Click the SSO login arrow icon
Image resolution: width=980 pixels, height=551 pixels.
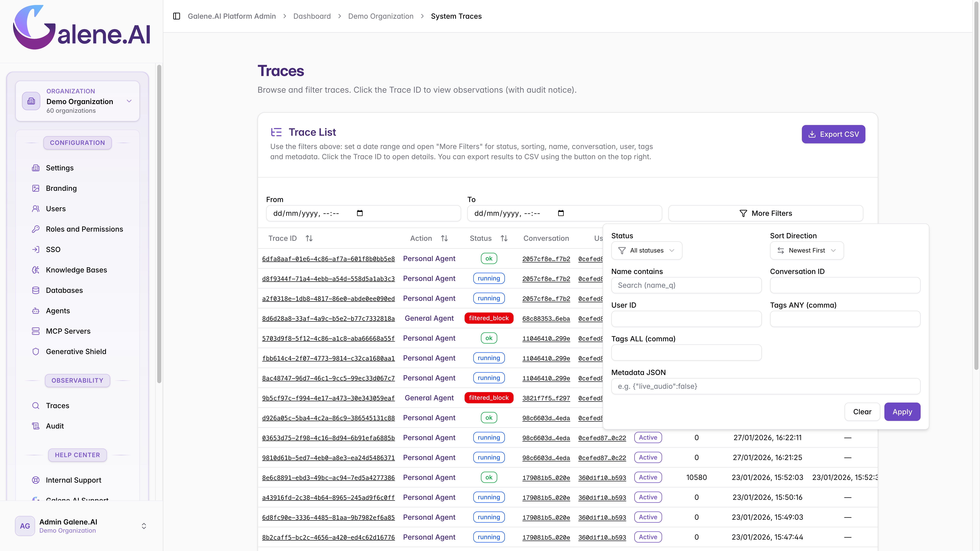click(x=36, y=249)
